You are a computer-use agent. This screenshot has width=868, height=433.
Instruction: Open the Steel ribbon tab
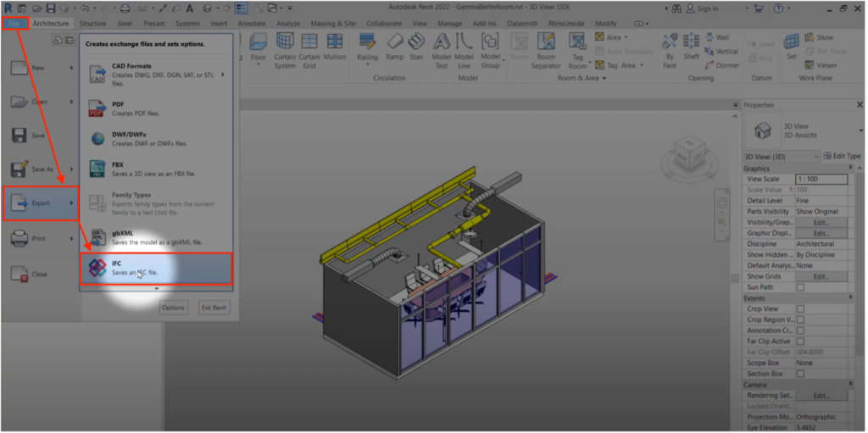125,23
